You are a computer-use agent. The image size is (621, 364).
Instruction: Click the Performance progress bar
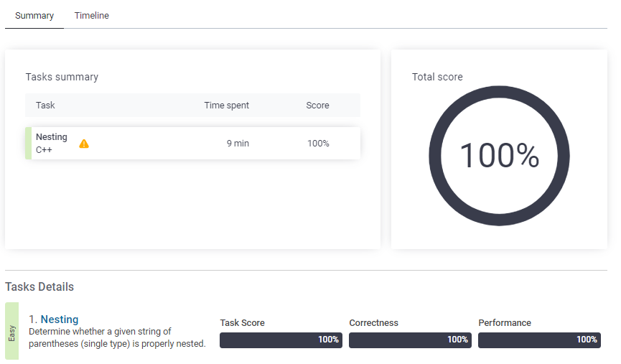pos(539,340)
